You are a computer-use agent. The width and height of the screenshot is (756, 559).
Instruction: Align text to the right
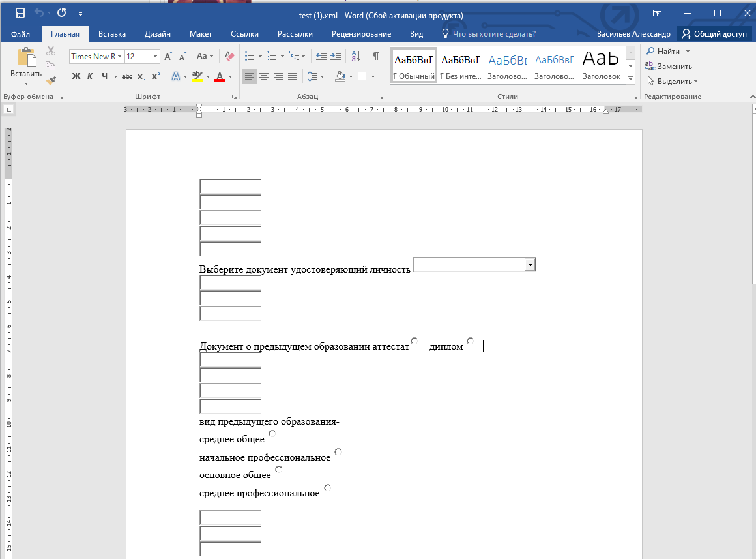click(278, 76)
